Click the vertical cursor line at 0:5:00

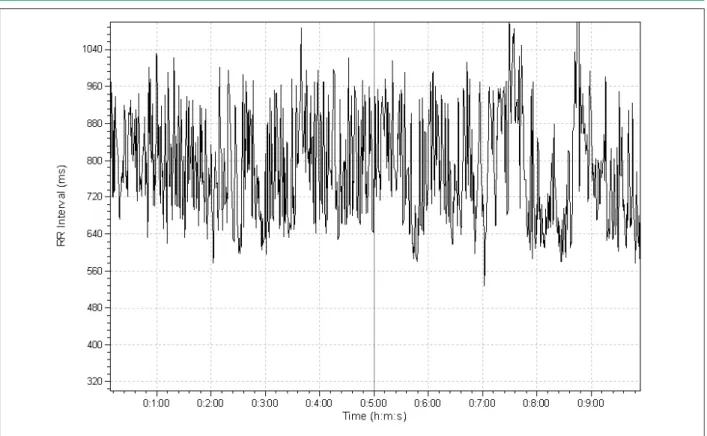374,206
